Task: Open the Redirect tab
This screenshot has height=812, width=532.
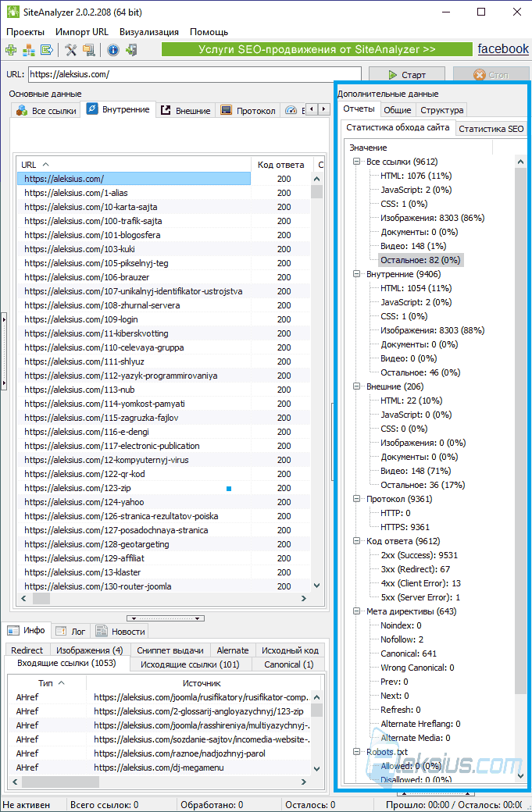Action: coord(27,650)
